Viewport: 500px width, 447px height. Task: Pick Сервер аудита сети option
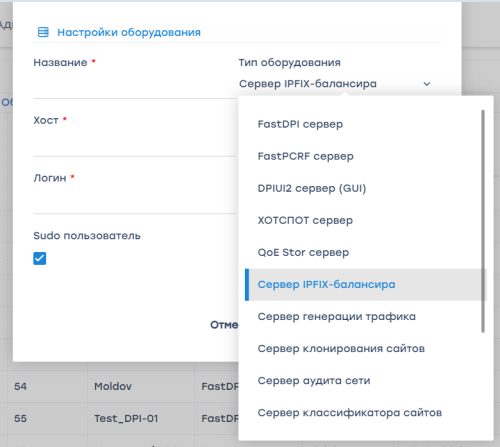pyautogui.click(x=365, y=381)
